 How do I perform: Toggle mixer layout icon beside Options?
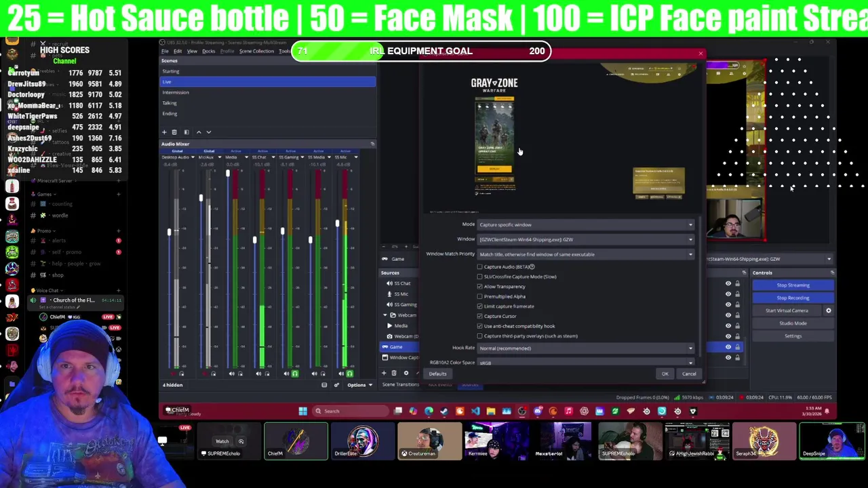[x=324, y=385]
